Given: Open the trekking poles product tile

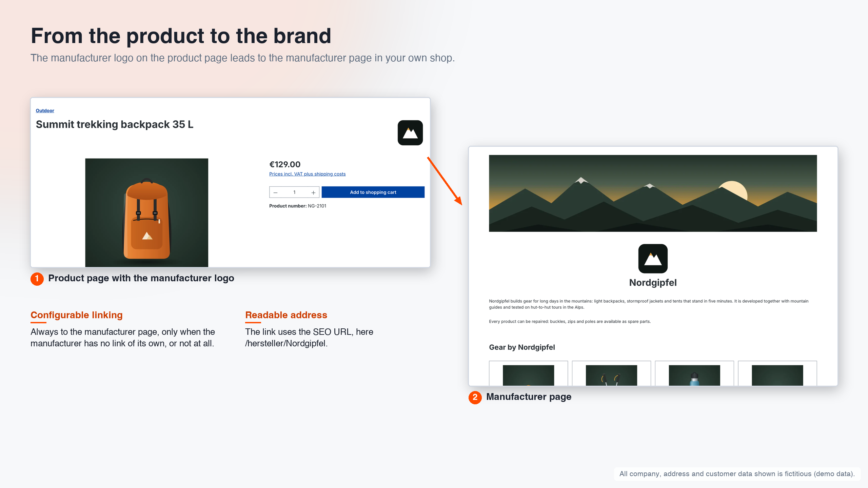Looking at the screenshot, I should point(611,373).
